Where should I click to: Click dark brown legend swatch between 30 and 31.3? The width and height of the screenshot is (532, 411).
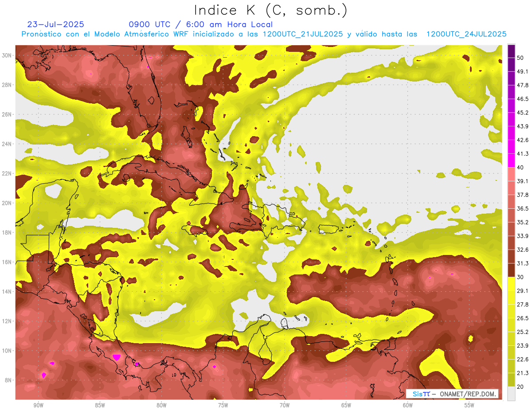511,270
